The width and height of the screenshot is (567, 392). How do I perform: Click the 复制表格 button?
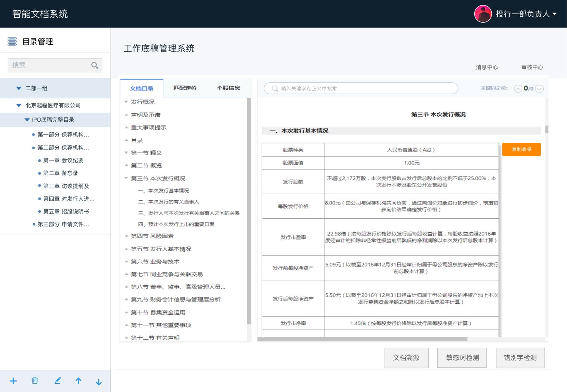pos(522,149)
